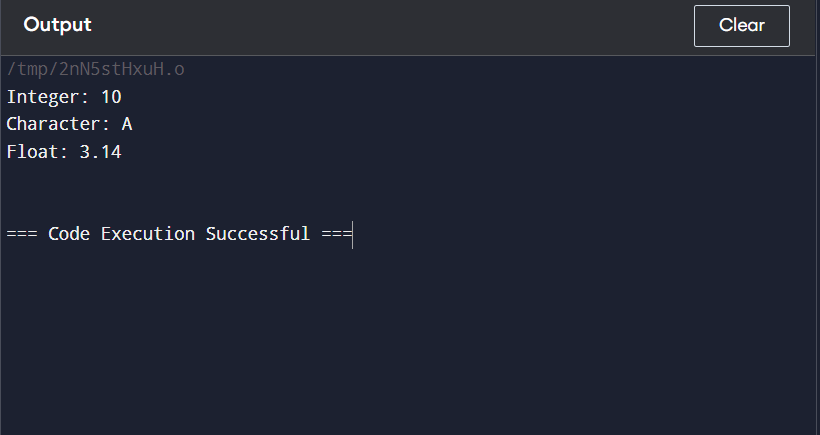Click the Clear button

pos(742,26)
